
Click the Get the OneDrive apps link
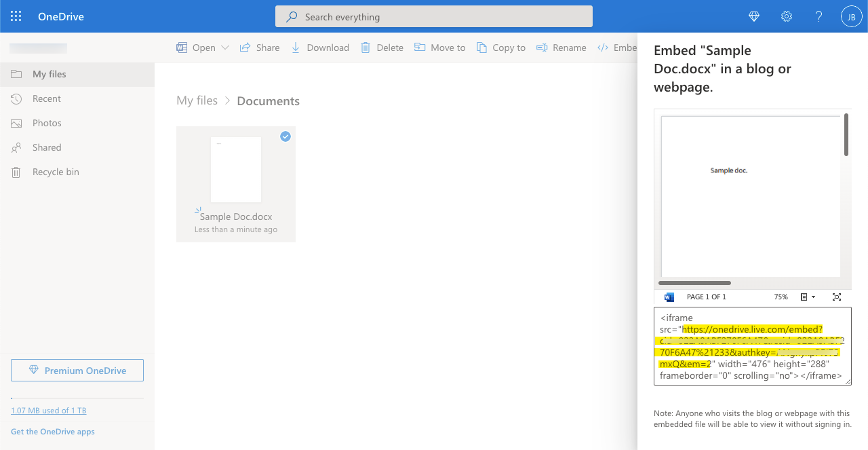pos(53,432)
